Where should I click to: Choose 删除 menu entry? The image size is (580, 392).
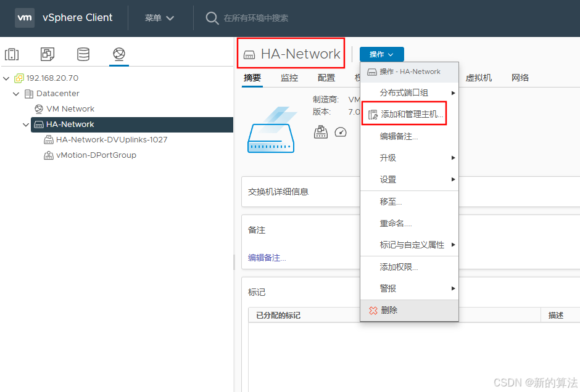coord(410,311)
